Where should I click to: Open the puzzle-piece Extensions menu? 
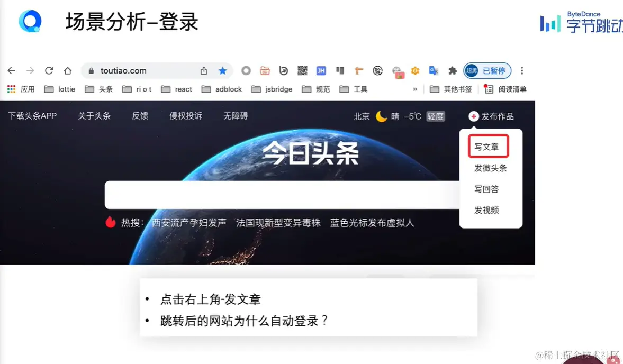[x=453, y=71]
